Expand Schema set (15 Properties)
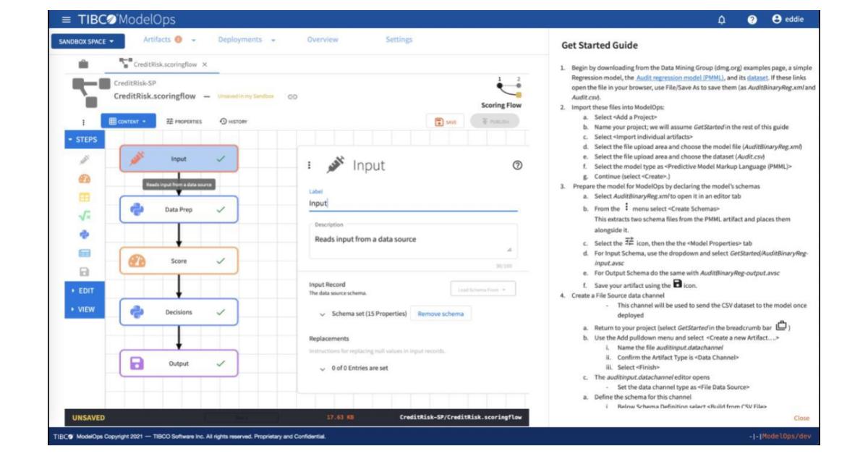The width and height of the screenshot is (868, 454). (321, 314)
